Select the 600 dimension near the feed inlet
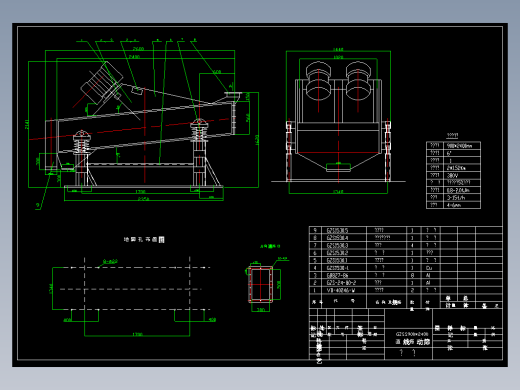This screenshot has width=520, height=390. pyautogui.click(x=217, y=72)
